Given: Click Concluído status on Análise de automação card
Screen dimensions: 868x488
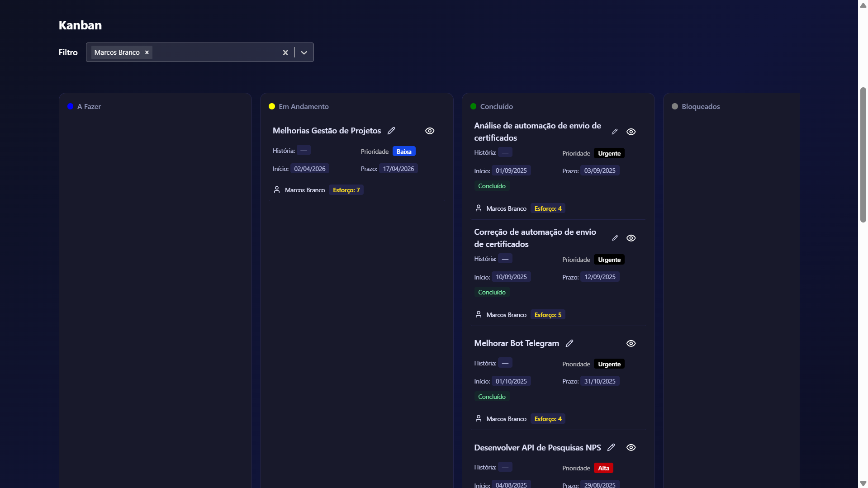Looking at the screenshot, I should (x=492, y=186).
